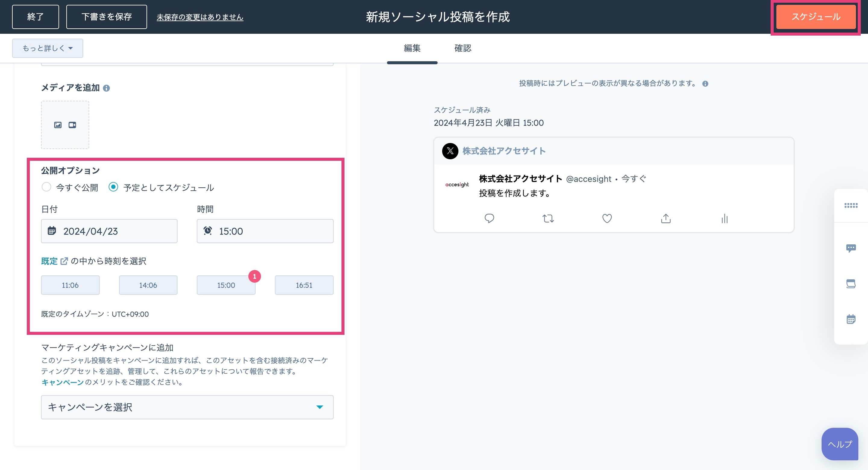Viewport: 868px width, 470px height.
Task: Open info tooltip beside メディアを追加
Action: point(106,88)
